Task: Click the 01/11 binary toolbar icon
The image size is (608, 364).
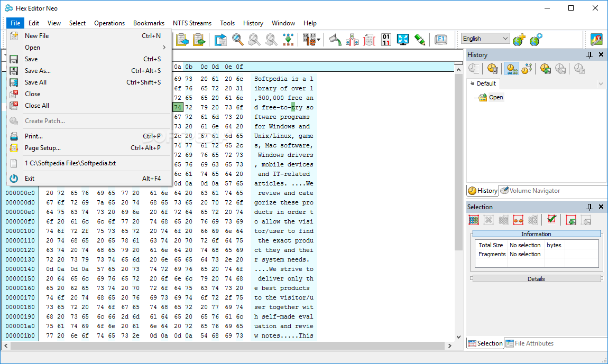Action: 386,40
